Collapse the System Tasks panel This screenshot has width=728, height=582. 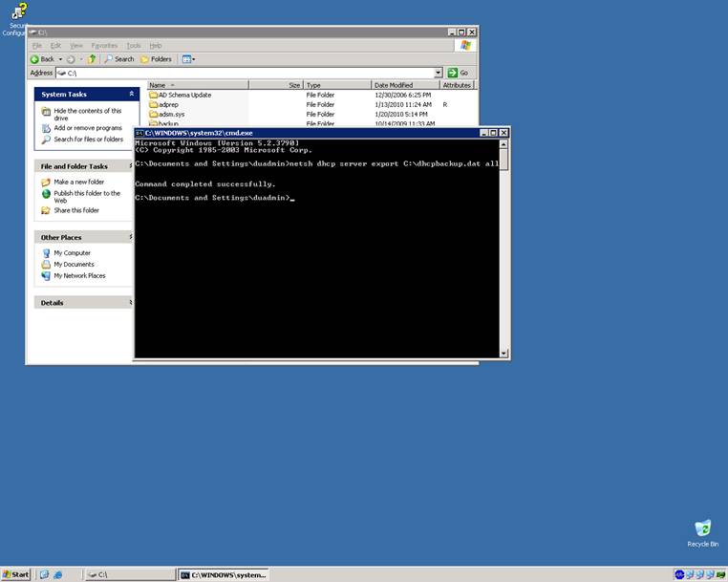[x=133, y=94]
